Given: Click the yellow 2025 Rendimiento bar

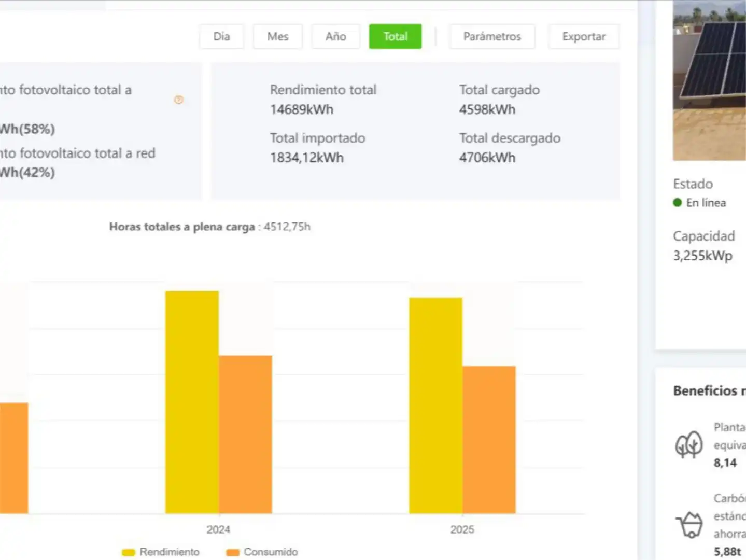Looking at the screenshot, I should [435, 405].
